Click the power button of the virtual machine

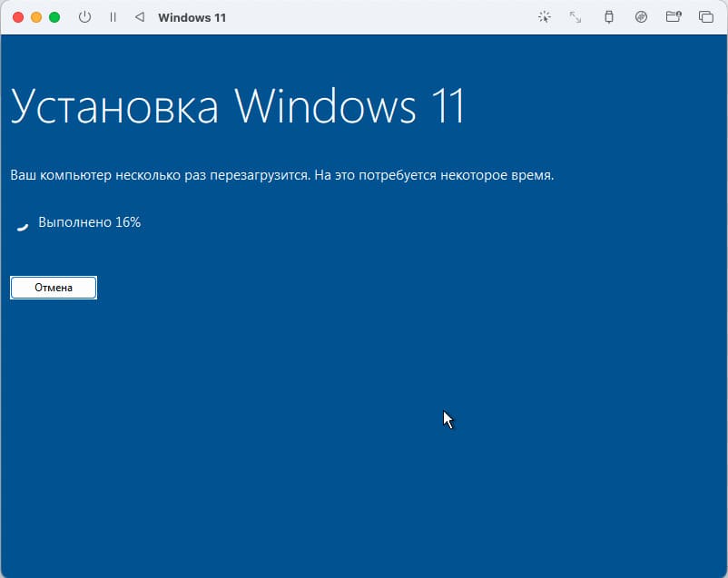click(x=84, y=17)
